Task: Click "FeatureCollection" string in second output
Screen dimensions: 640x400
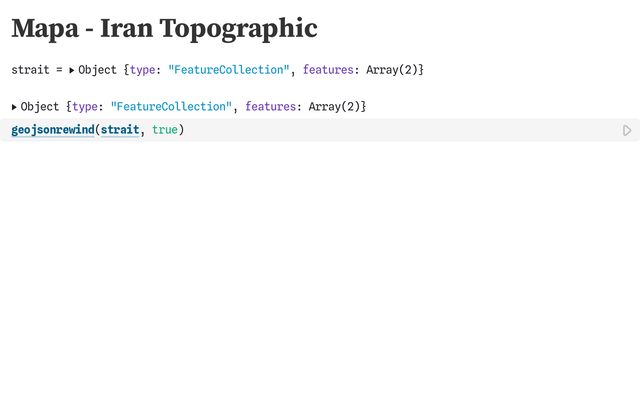Action: (x=171, y=106)
